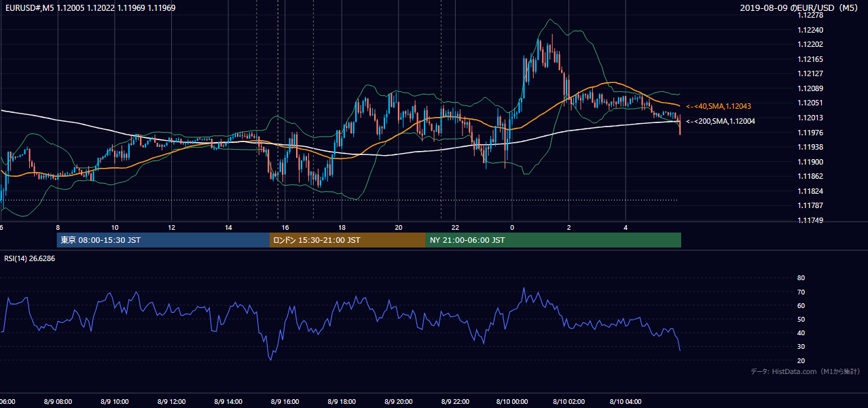Click price axis value 1.12165
Viewport: 868px width, 408px height.
811,60
